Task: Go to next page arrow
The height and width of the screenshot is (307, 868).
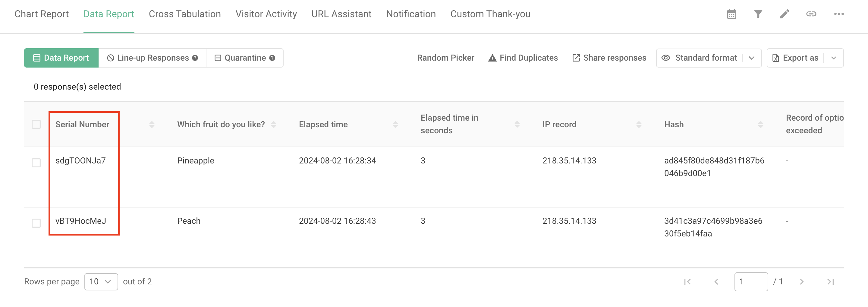Action: pos(802,282)
